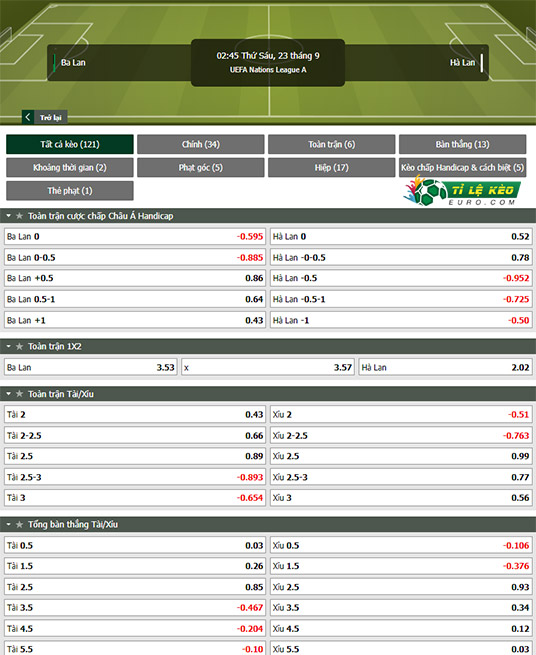This screenshot has width=536, height=655.
Task: Pick Tài 2.5 odds 0.89 in Toàn trận
Action: pos(135,456)
